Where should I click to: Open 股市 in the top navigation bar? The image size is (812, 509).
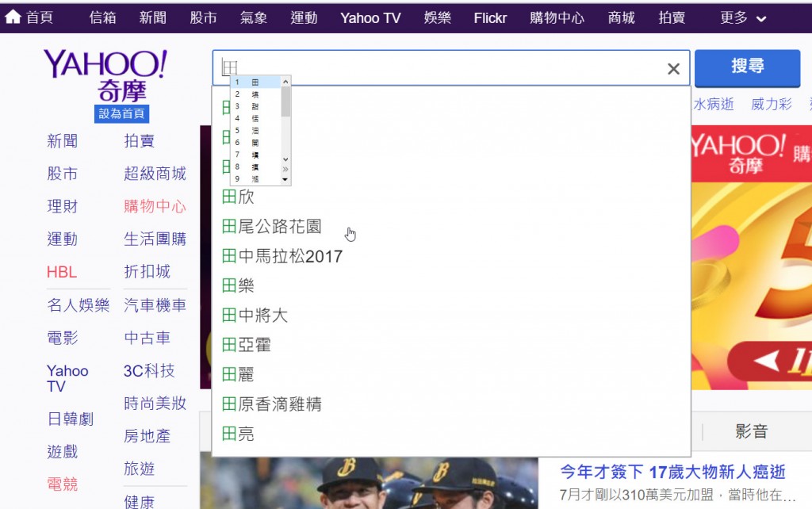pos(203,18)
